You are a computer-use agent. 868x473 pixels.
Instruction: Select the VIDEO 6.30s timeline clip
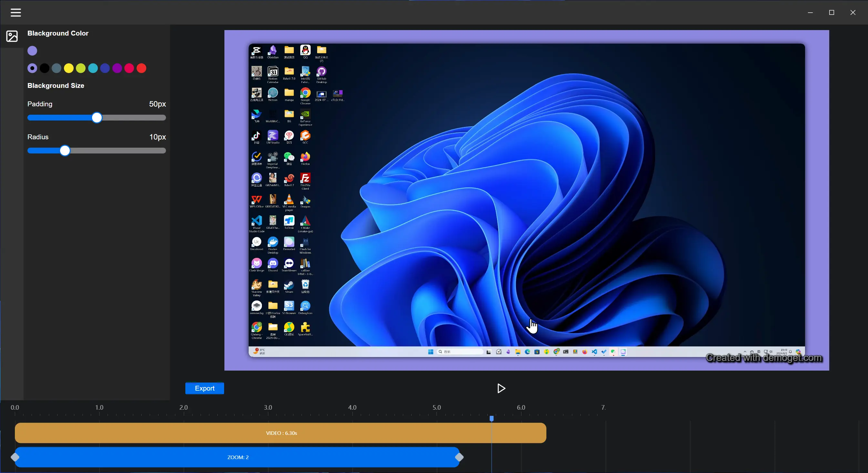pyautogui.click(x=280, y=433)
